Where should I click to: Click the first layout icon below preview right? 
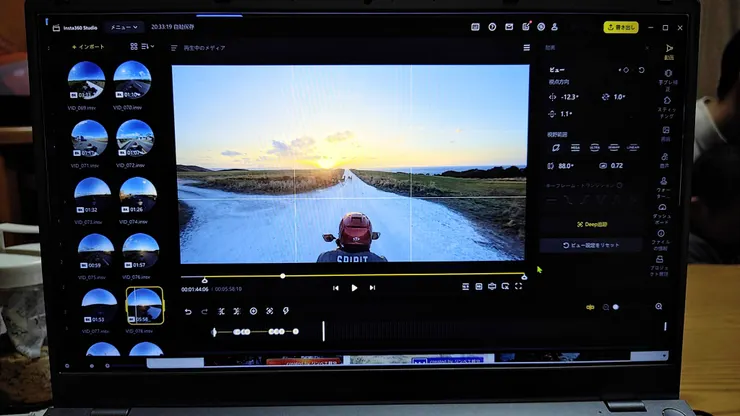[465, 286]
